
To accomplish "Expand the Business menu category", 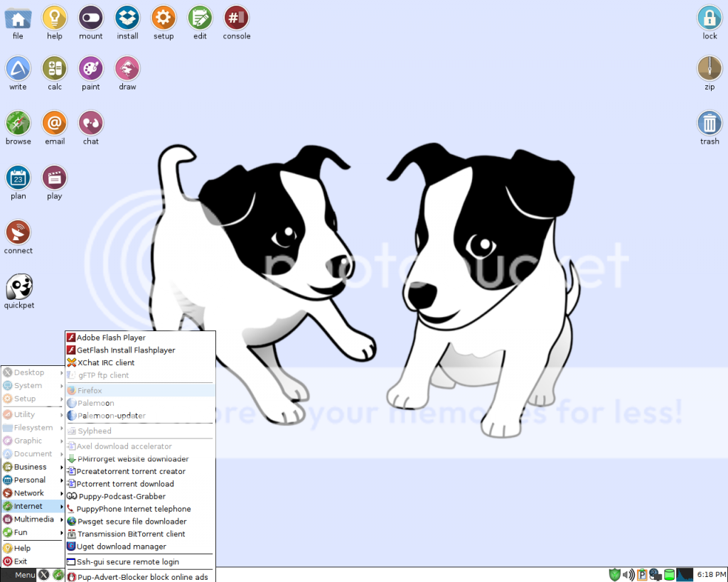I will coord(33,467).
